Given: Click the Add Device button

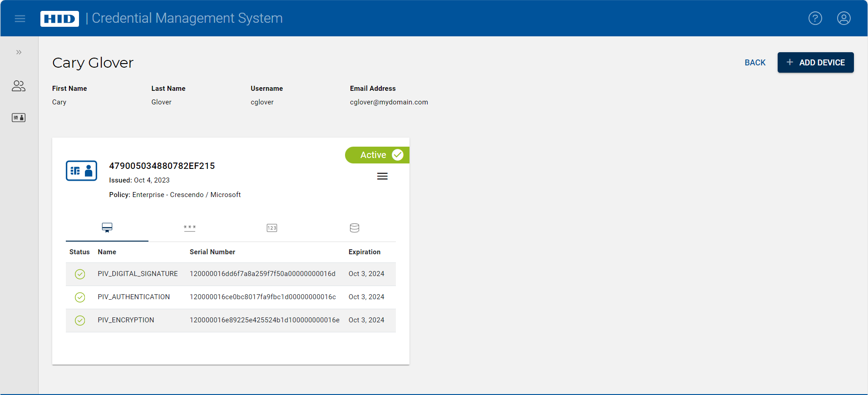Looking at the screenshot, I should click(815, 63).
